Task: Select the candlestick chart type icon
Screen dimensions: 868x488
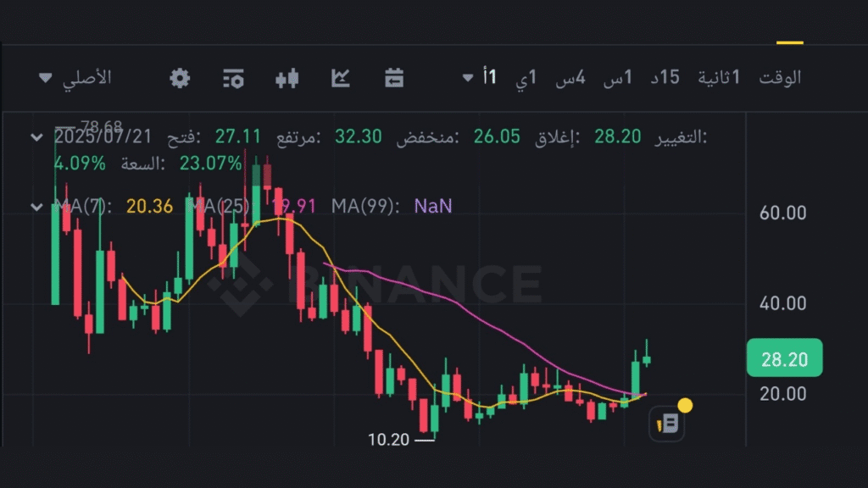Action: [x=287, y=78]
